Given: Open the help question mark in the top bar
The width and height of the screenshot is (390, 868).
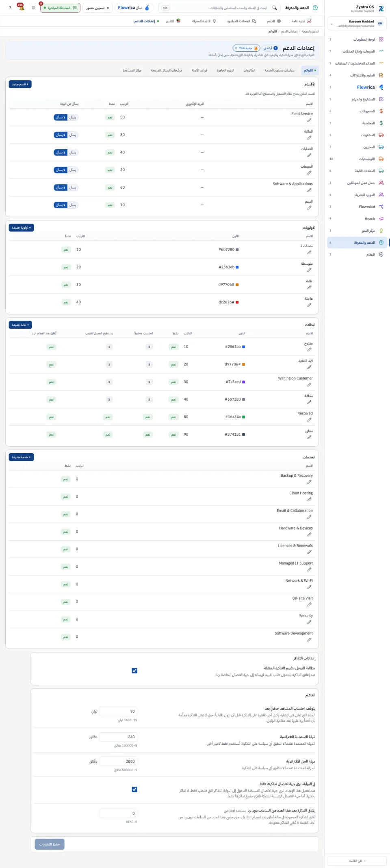Looking at the screenshot, I should click(x=10, y=8).
